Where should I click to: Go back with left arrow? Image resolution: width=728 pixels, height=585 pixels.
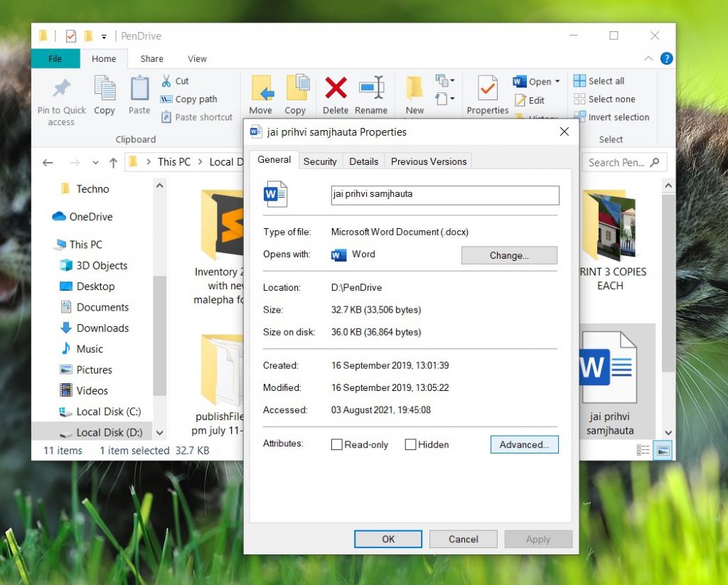point(48,163)
